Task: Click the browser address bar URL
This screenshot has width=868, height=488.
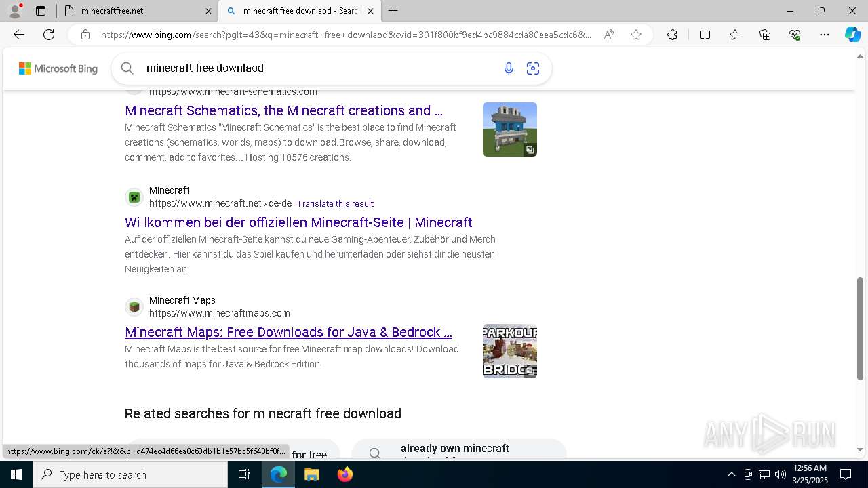Action: [x=346, y=35]
